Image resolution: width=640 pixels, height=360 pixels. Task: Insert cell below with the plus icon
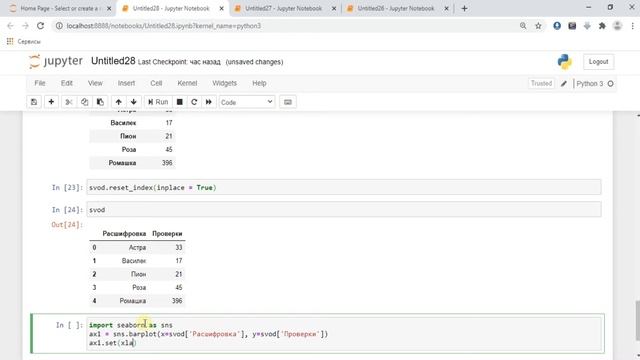point(51,102)
